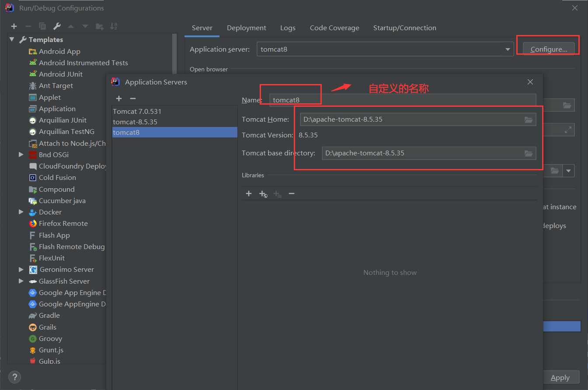
Task: Collapse the Templates tree node
Action: coord(12,39)
